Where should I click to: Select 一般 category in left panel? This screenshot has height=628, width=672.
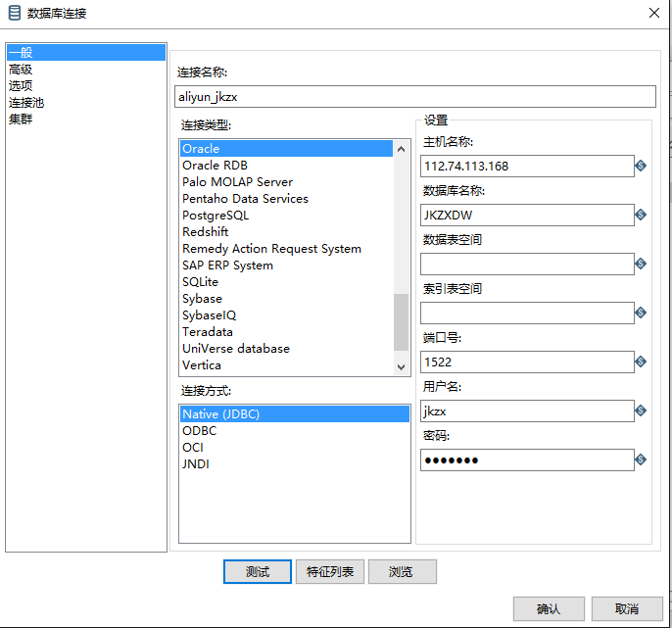tap(86, 52)
